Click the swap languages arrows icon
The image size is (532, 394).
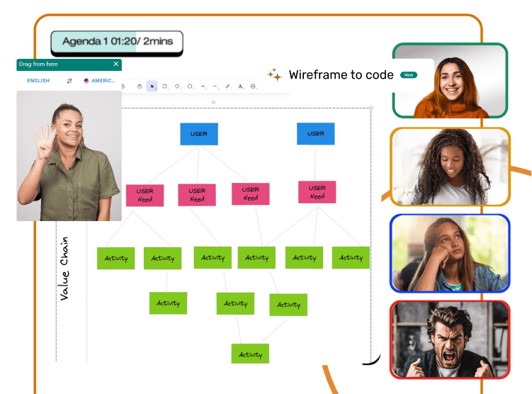69,81
